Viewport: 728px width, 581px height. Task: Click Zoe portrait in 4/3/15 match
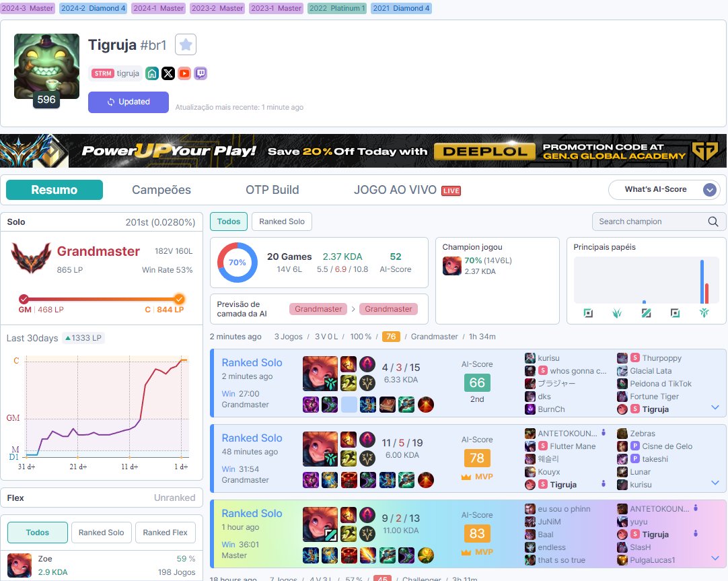coord(320,374)
